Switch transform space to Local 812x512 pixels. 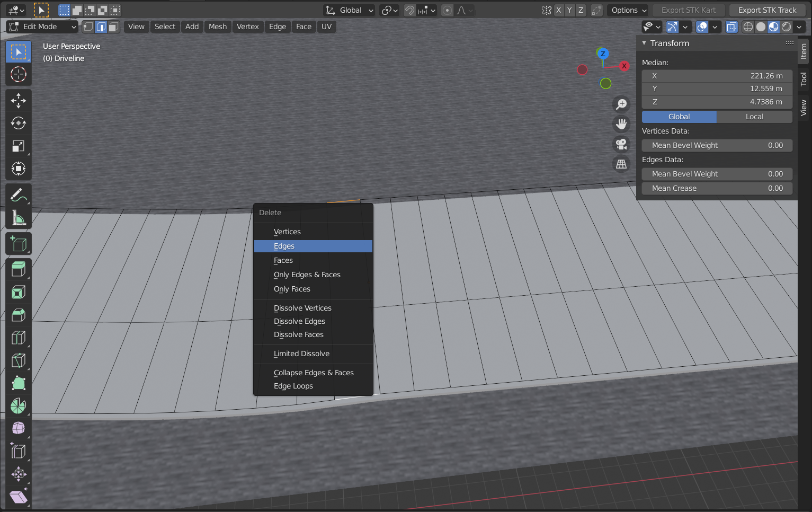pyautogui.click(x=754, y=117)
